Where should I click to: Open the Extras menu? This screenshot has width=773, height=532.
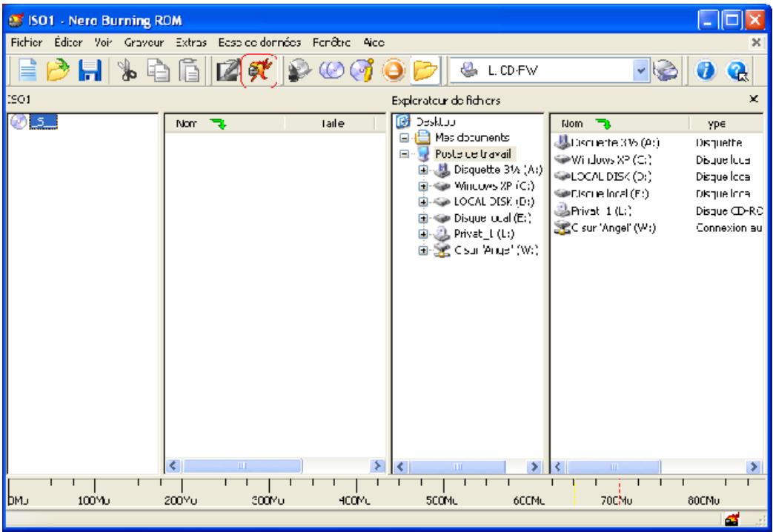191,43
